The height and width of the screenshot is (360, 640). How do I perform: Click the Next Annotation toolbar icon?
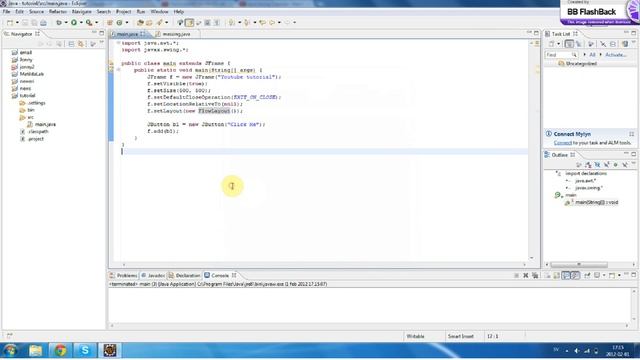tap(232, 22)
